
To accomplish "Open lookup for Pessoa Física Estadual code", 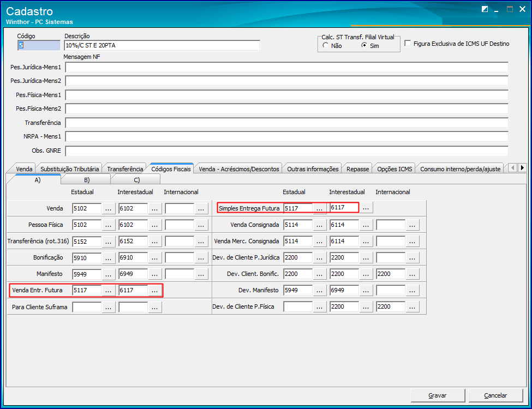I will pyautogui.click(x=108, y=225).
